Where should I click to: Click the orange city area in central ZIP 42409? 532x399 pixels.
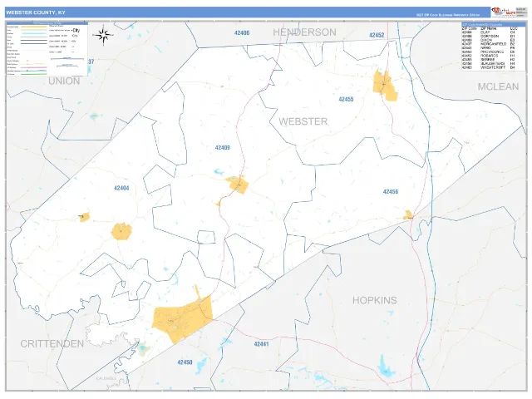tap(239, 185)
